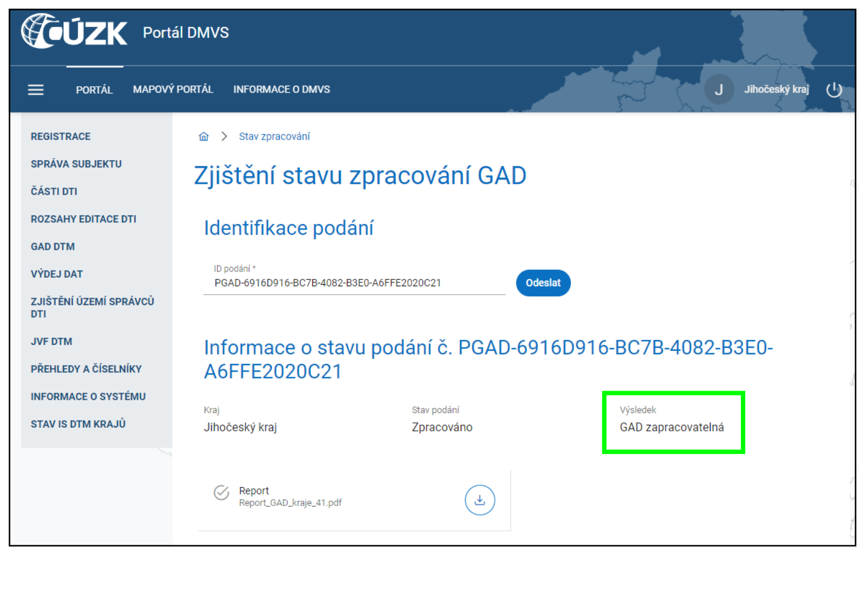Open STAV IS DTM KRAJŮ
The image size is (868, 614).
point(78,424)
